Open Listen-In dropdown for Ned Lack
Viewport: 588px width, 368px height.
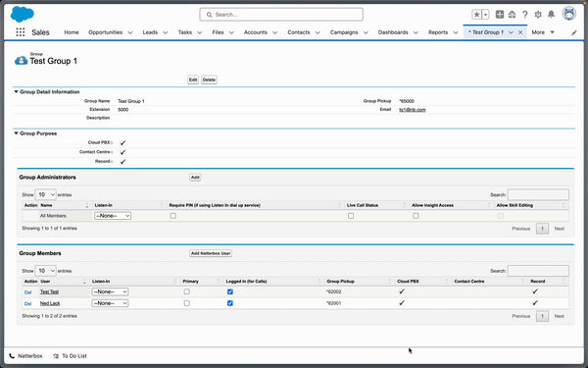point(110,303)
